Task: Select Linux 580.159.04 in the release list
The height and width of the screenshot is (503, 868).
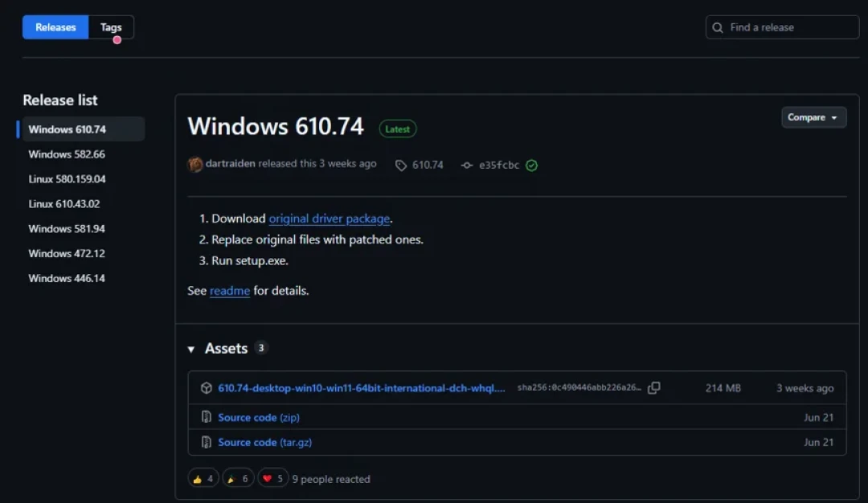Action: [67, 179]
